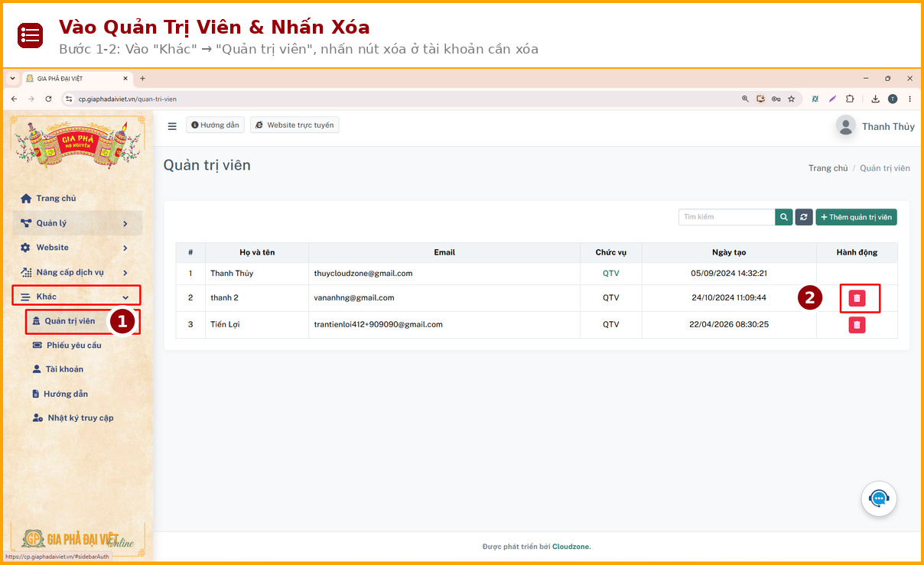924x565 pixels.
Task: Open Phiếu yêu cầu page
Action: 67,346
